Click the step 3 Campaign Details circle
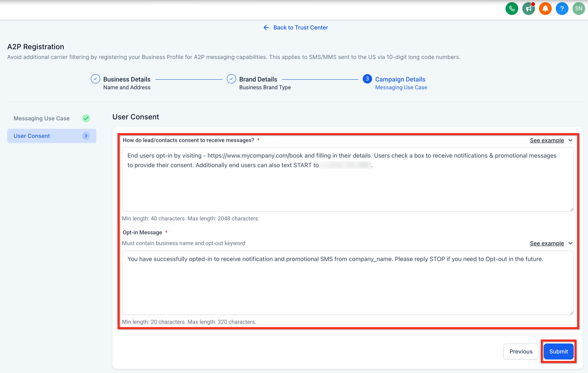The height and width of the screenshot is (373, 588). coord(367,79)
